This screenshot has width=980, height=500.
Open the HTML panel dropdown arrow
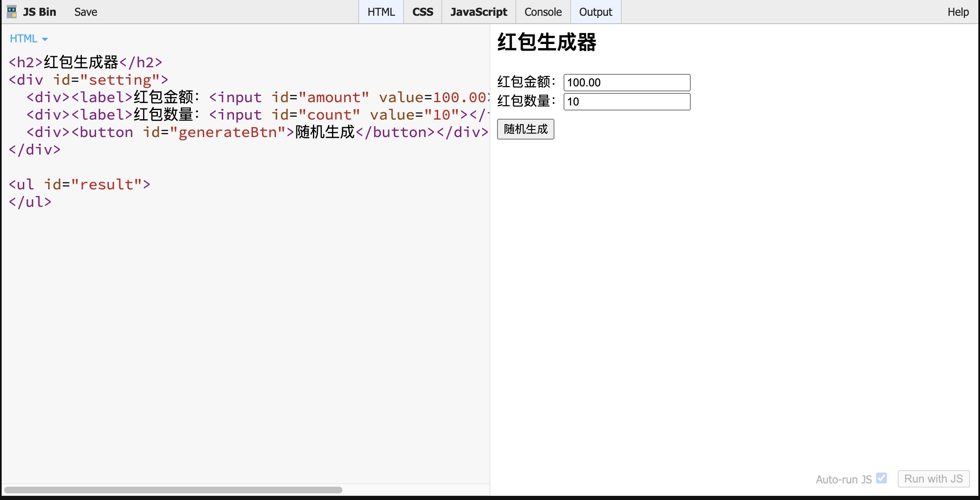click(45, 38)
